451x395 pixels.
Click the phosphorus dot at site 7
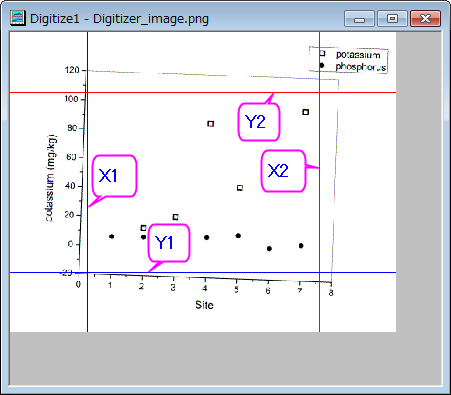point(301,246)
